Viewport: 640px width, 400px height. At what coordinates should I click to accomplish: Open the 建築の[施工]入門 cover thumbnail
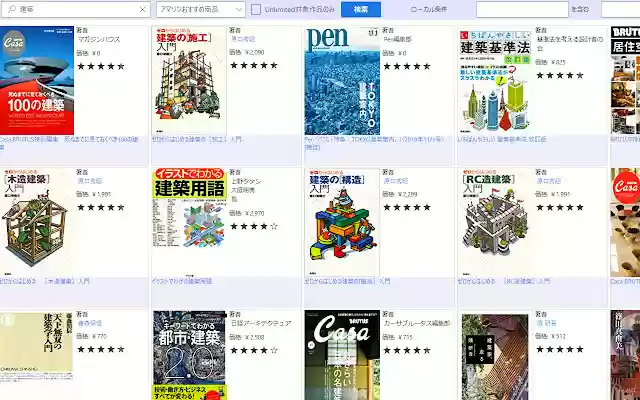pos(189,80)
